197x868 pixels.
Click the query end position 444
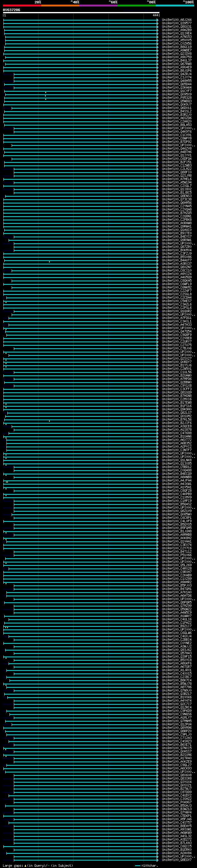pyautogui.click(x=155, y=15)
